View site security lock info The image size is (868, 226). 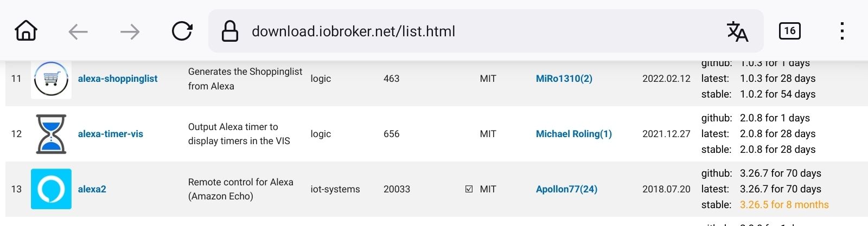[230, 31]
